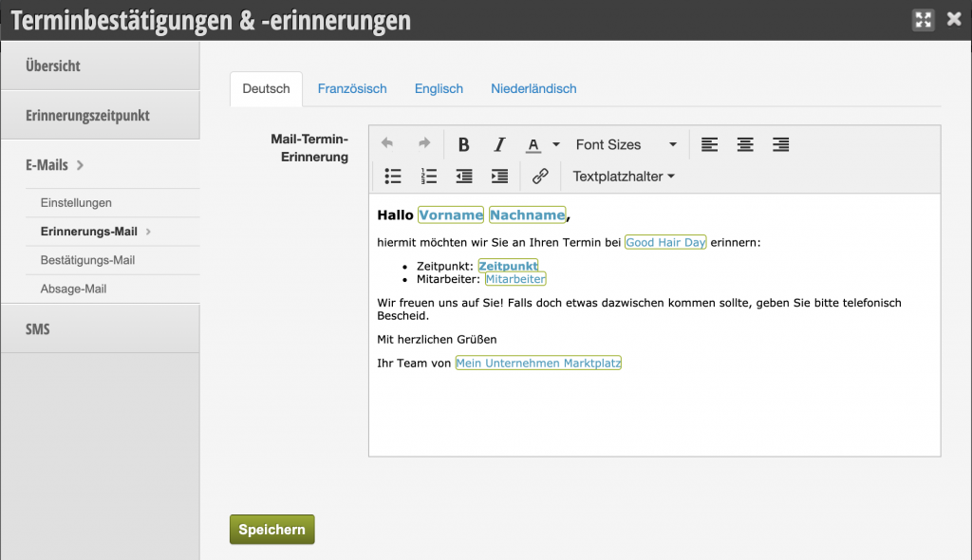The height and width of the screenshot is (560, 972).
Task: Open the Textplatzhalter placeholder menu
Action: (619, 176)
